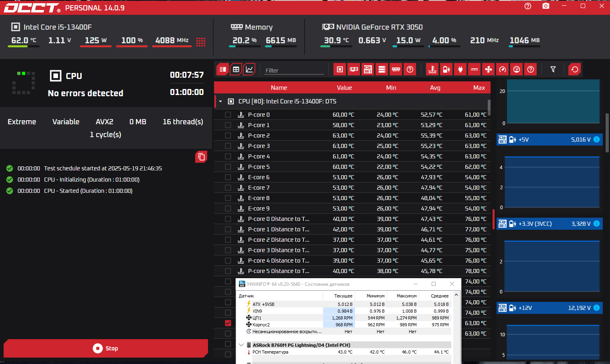Screen dimensions: 610x364
Task: Check the P-core 2 row checkbox
Action: pos(228,135)
